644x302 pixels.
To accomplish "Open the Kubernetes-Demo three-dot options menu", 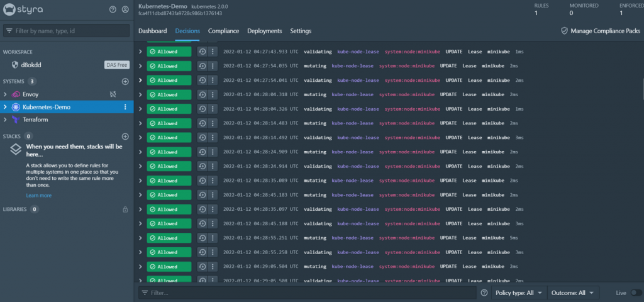I will click(x=125, y=107).
